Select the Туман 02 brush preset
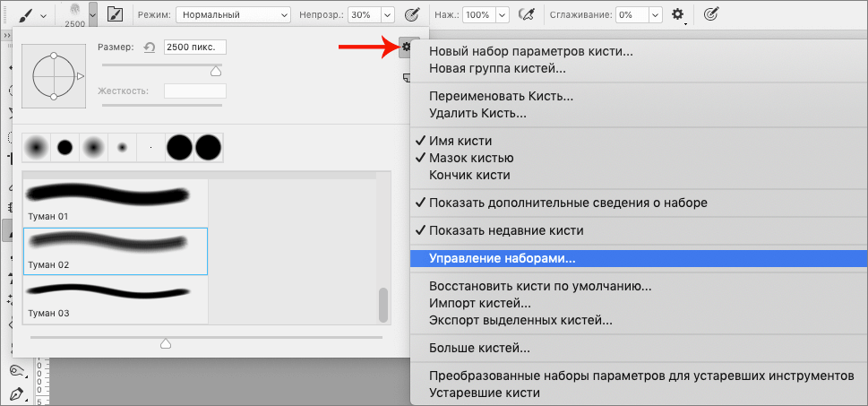 pyautogui.click(x=116, y=252)
